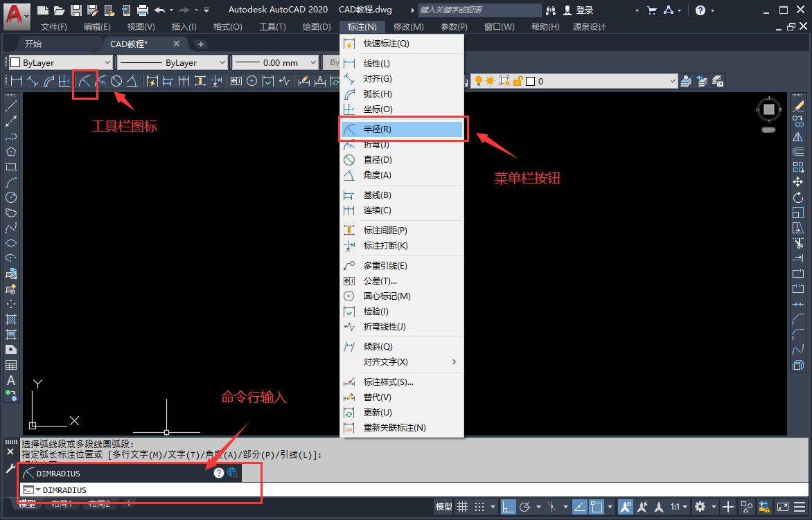812x520 pixels.
Task: Open the ViewCube in drawing area
Action: click(x=768, y=110)
